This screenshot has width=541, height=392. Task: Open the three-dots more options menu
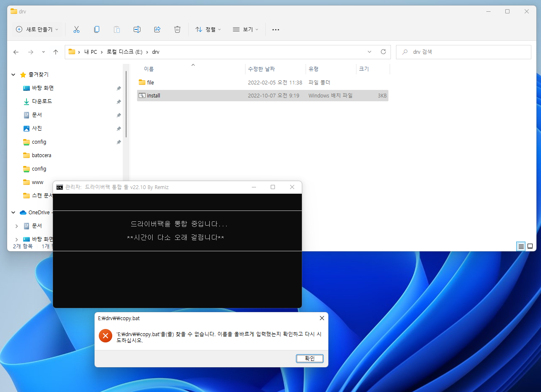276,29
